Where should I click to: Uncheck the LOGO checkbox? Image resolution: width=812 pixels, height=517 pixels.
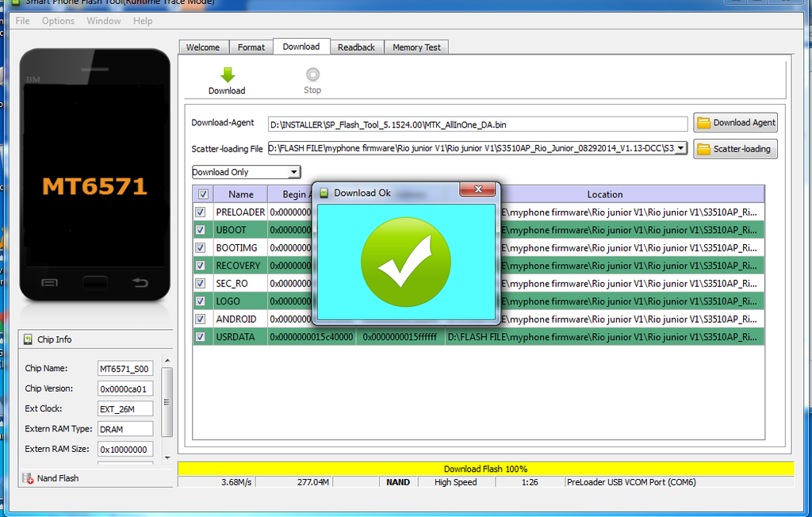pos(201,301)
